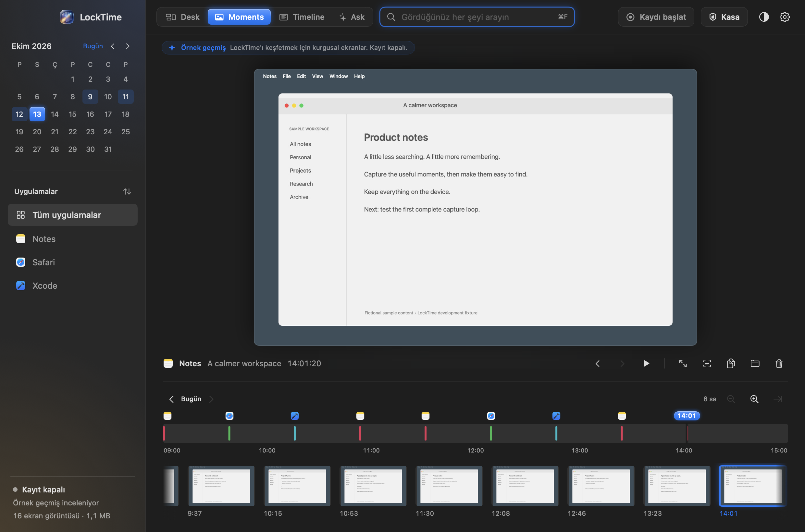Filter by Xcode app in sidebar

pos(73,286)
